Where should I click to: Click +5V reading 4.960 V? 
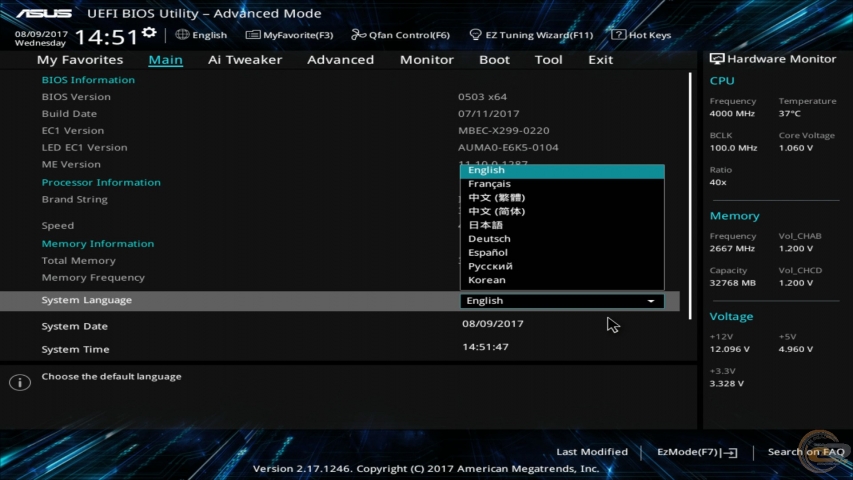pos(796,349)
